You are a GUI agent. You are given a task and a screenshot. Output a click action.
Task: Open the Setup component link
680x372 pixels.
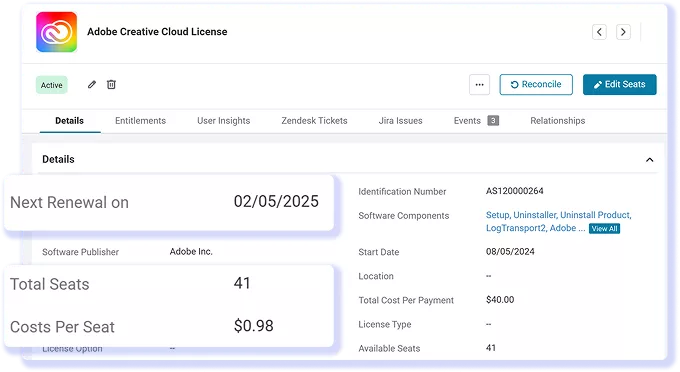498,215
